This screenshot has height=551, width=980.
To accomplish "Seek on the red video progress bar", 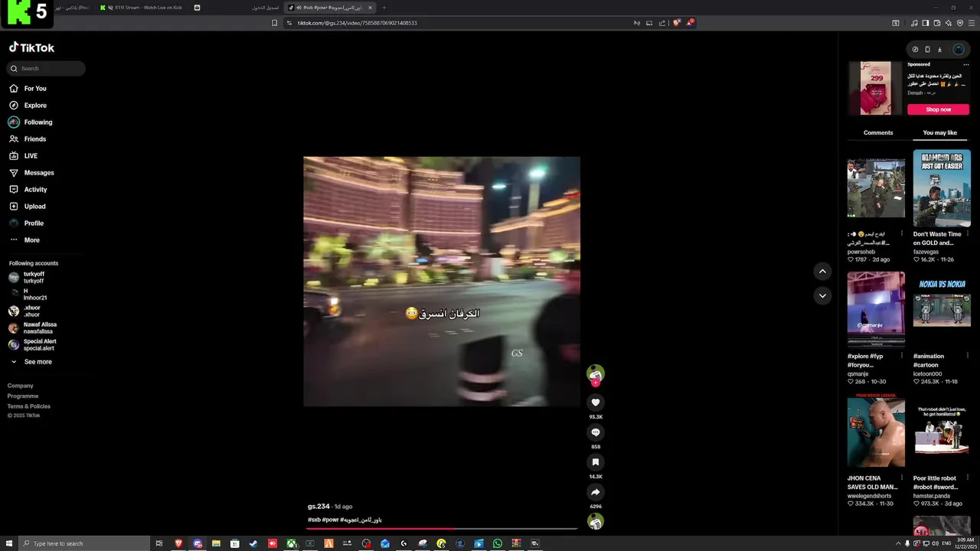I will coord(443,528).
